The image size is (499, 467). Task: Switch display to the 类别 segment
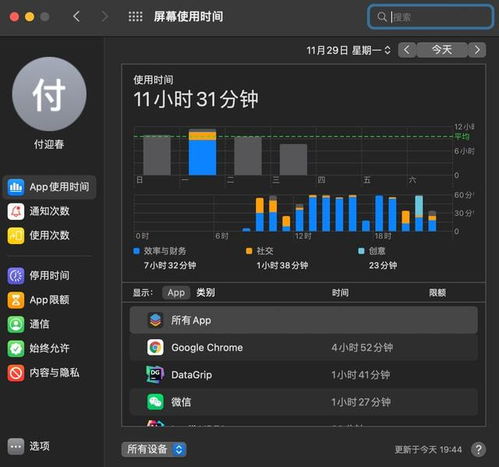tap(206, 293)
